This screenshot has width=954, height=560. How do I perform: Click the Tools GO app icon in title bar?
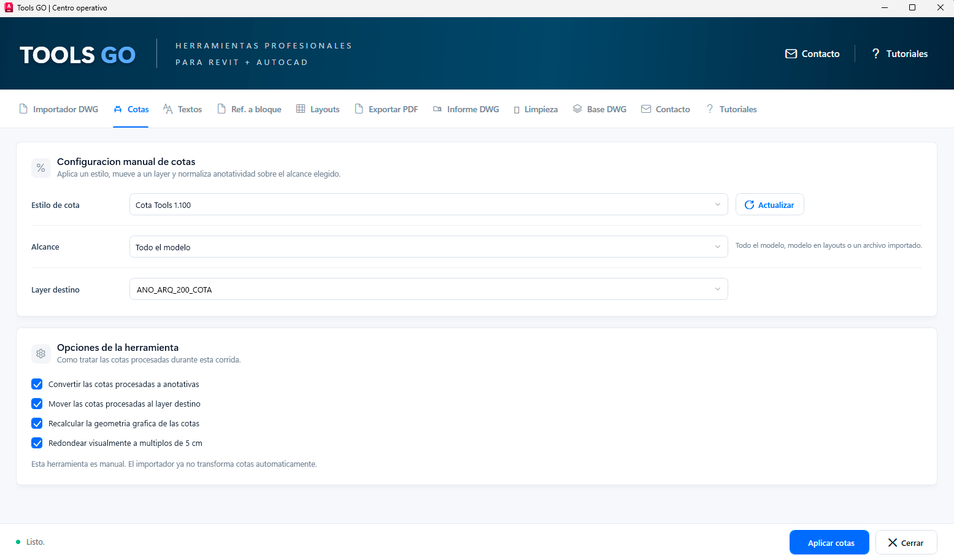click(9, 7)
